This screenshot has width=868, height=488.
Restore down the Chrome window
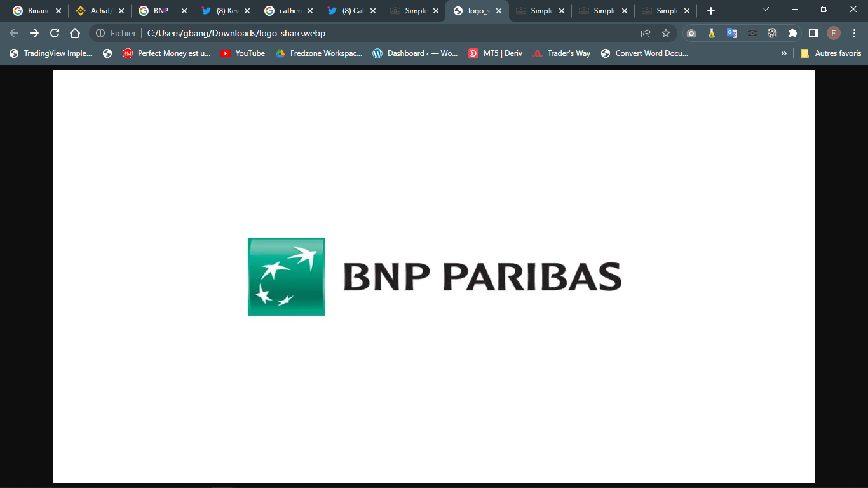pyautogui.click(x=824, y=10)
